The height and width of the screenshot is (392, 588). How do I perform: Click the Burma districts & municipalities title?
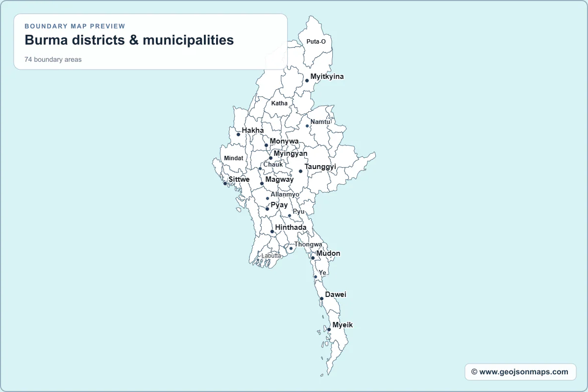click(129, 40)
